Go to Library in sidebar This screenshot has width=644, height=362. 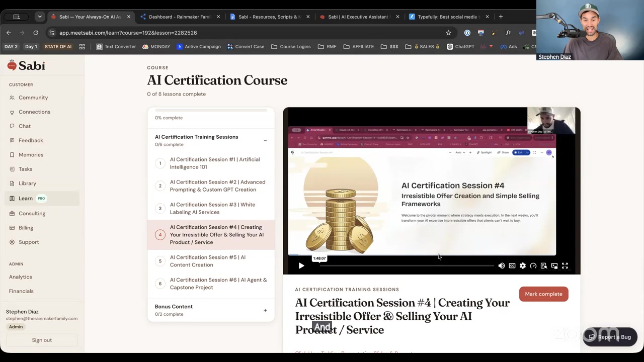pyautogui.click(x=28, y=184)
